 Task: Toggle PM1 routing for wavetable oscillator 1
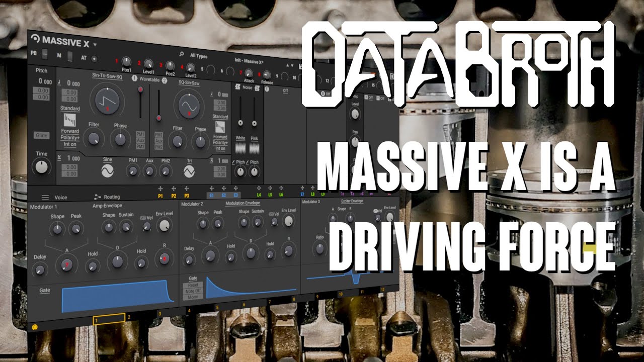(x=140, y=134)
